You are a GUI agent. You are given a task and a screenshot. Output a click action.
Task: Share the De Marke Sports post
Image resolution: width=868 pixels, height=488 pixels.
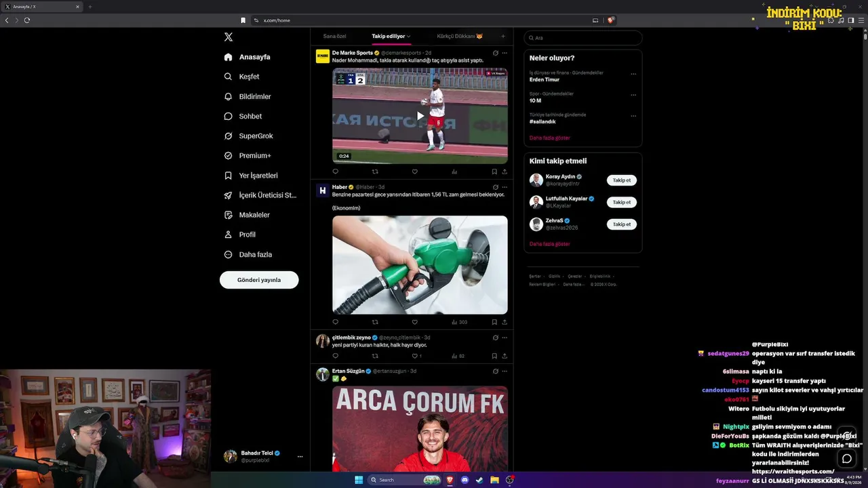[x=505, y=171]
